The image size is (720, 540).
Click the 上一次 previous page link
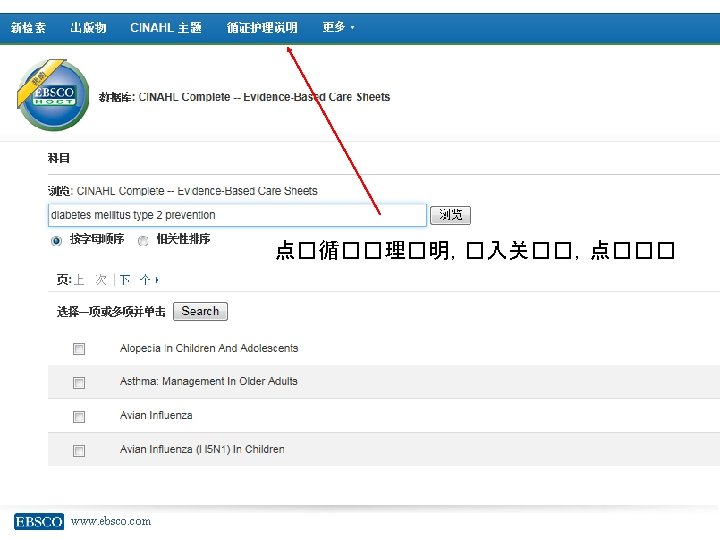coord(90,280)
